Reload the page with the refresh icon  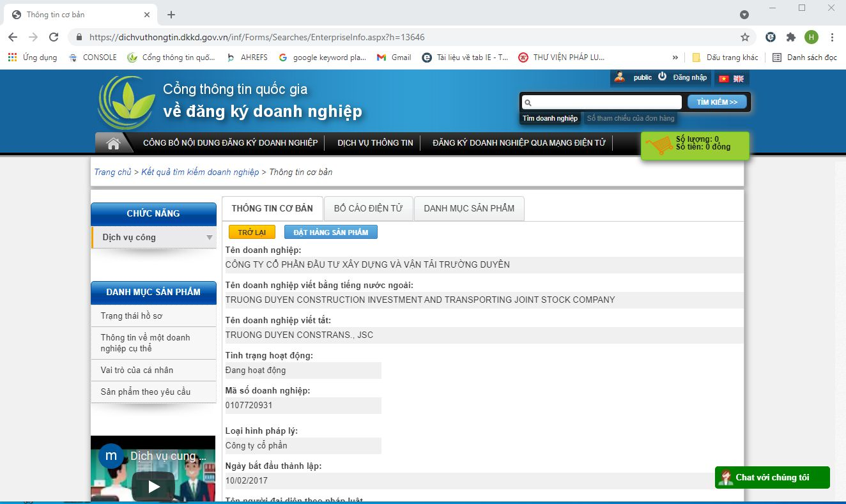coord(54,37)
